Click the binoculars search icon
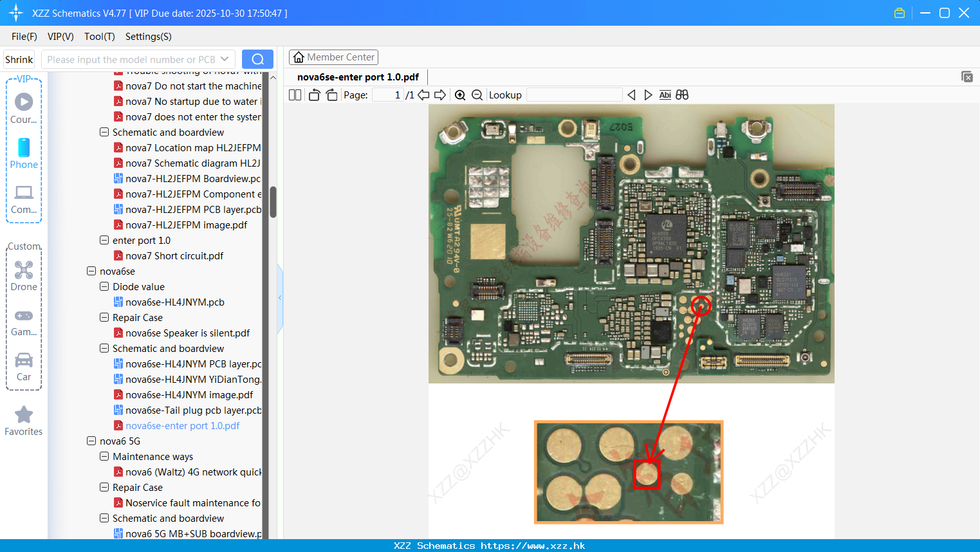Screen dimensions: 980x552 click(682, 95)
